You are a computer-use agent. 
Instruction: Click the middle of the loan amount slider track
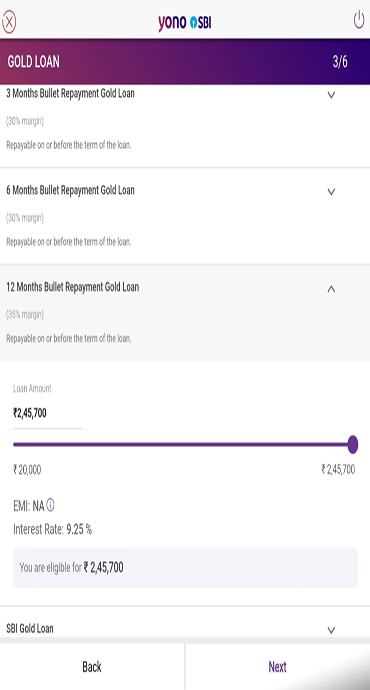tap(183, 444)
